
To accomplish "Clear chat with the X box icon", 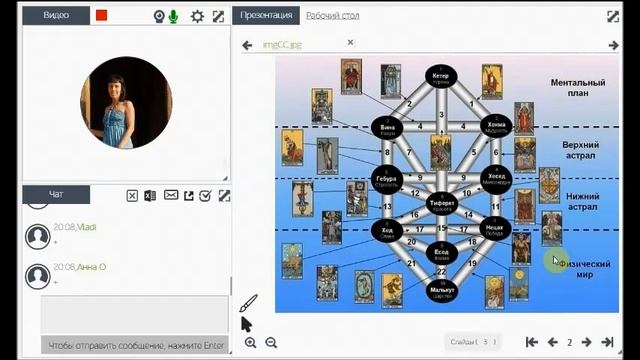I will (x=132, y=196).
